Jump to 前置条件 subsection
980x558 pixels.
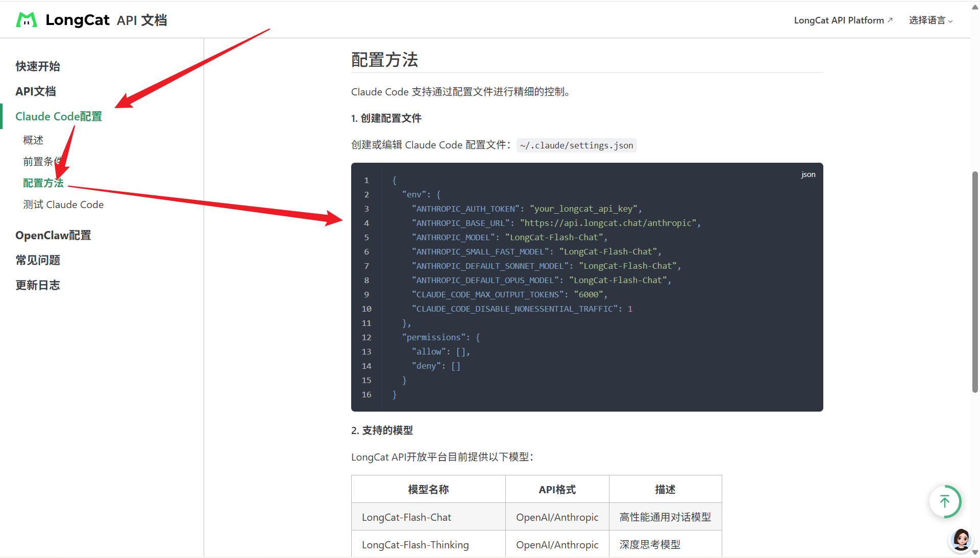(43, 162)
